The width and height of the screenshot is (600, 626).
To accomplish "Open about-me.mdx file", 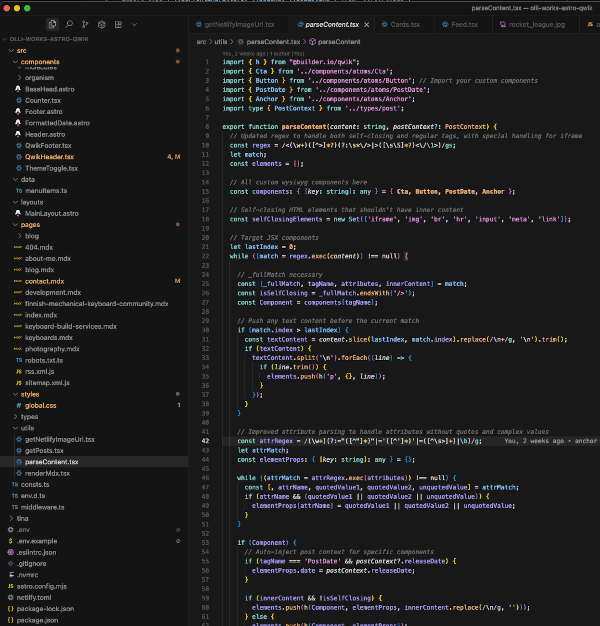I will point(48,259).
